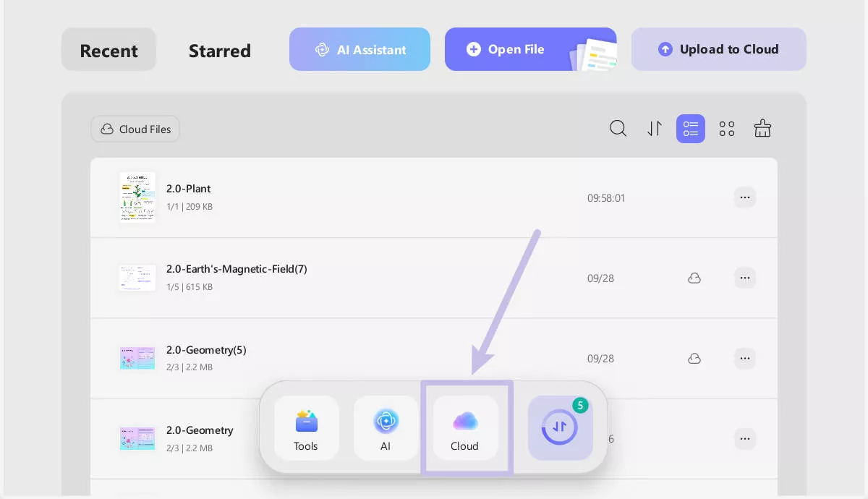868x499 pixels.
Task: Open the 2.0-Geometry(5) thumbnail
Action: pyautogui.click(x=137, y=358)
